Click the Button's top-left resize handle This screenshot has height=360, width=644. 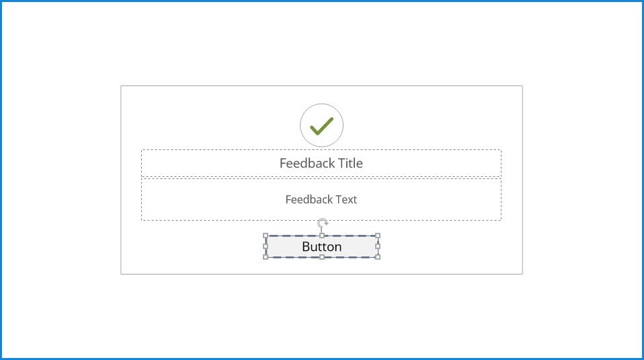click(266, 236)
